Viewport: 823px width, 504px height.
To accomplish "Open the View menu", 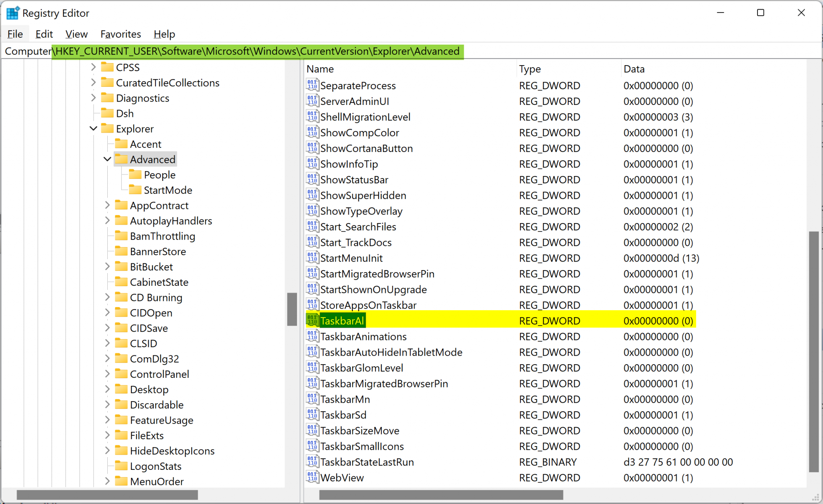I will [x=76, y=34].
